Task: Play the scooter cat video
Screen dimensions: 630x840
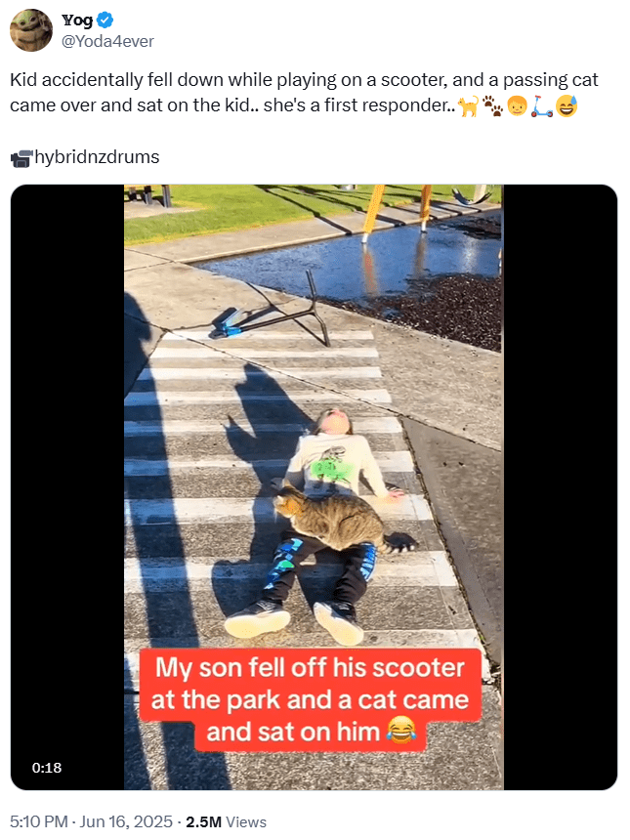Action: click(x=314, y=487)
